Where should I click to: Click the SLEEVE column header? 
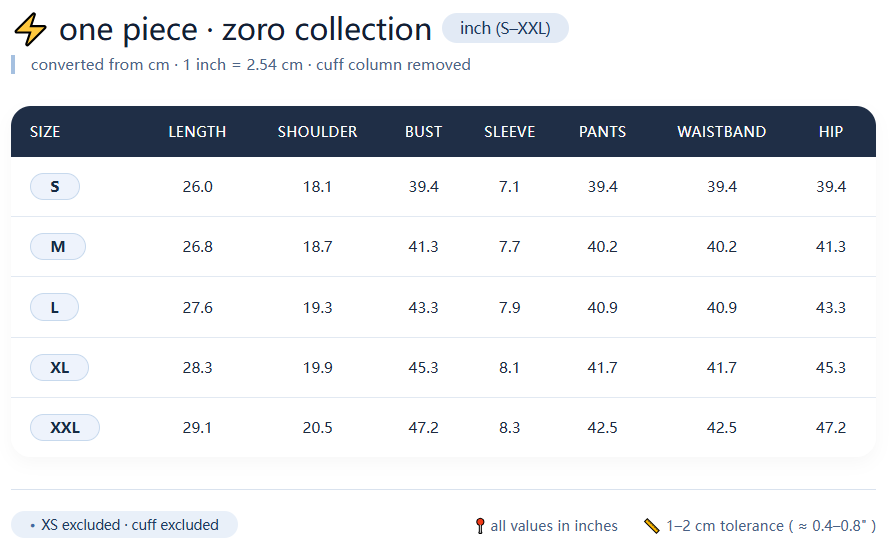509,132
